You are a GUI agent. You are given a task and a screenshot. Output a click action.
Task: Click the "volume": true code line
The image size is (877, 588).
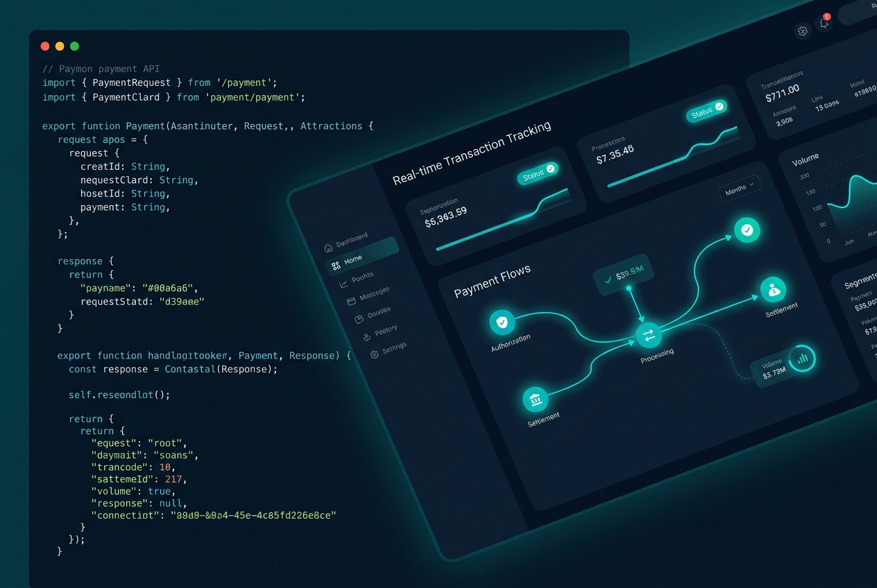click(x=134, y=491)
